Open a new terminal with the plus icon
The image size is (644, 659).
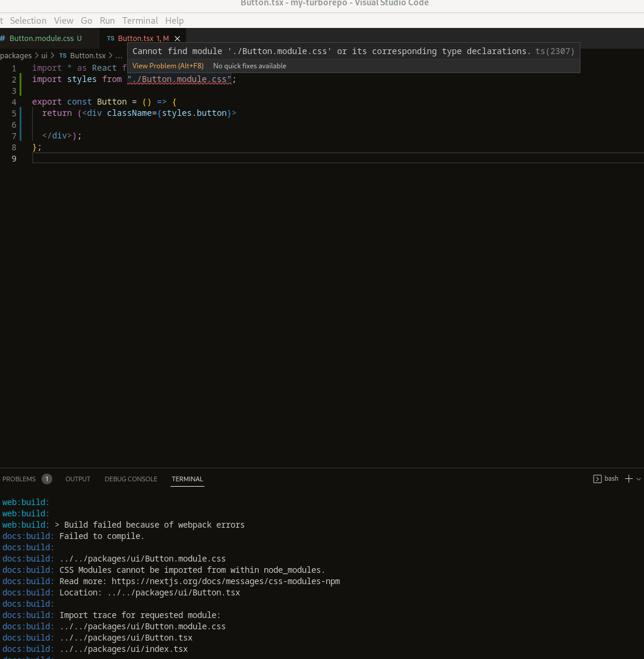pyautogui.click(x=629, y=478)
